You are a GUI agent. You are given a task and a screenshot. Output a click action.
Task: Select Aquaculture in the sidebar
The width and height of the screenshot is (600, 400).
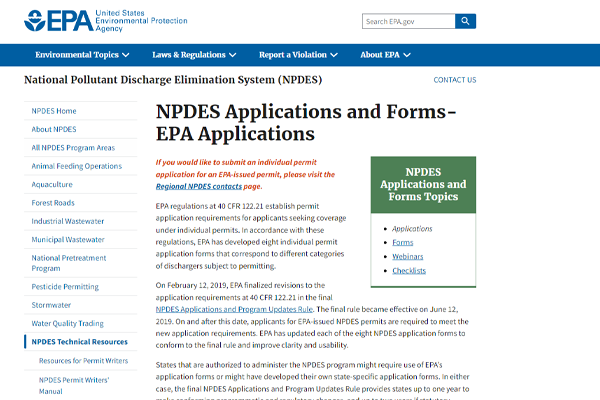[x=52, y=184]
